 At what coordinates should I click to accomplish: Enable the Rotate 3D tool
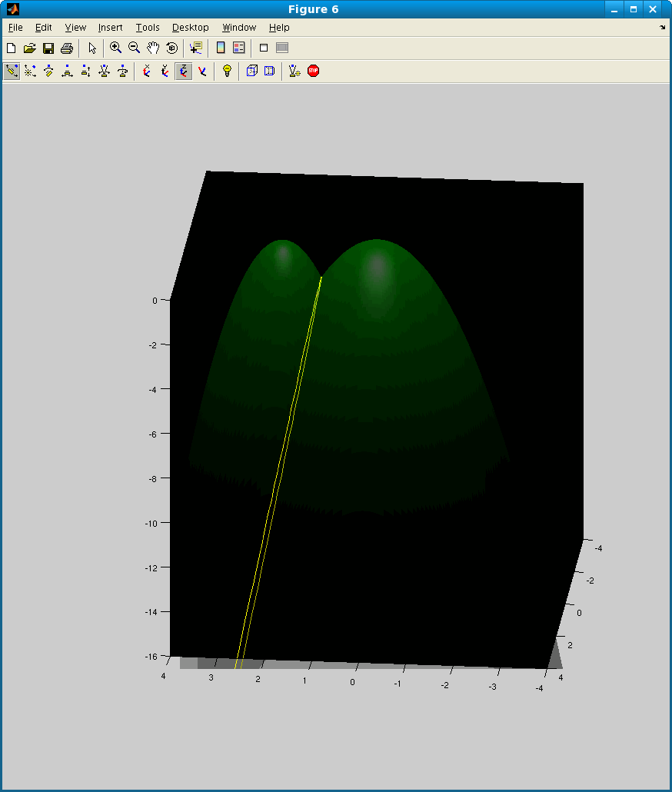pyautogui.click(x=171, y=48)
